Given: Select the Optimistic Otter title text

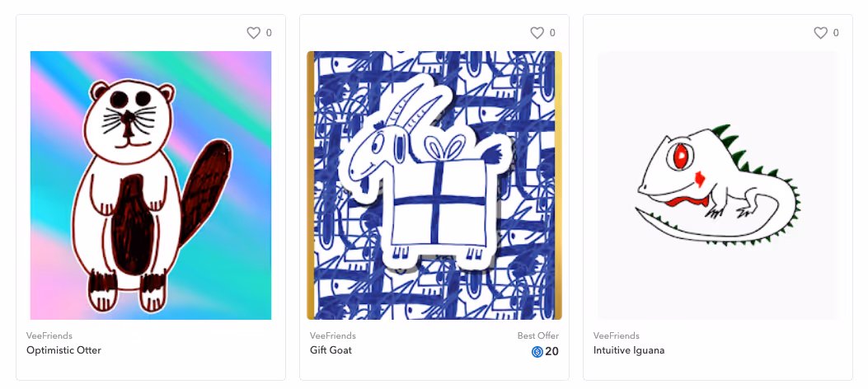Looking at the screenshot, I should coord(63,350).
